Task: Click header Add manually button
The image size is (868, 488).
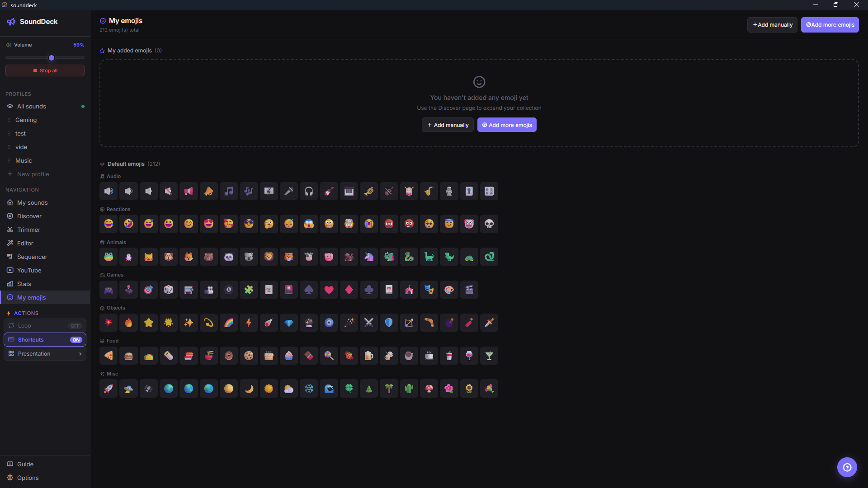Action: (x=772, y=25)
